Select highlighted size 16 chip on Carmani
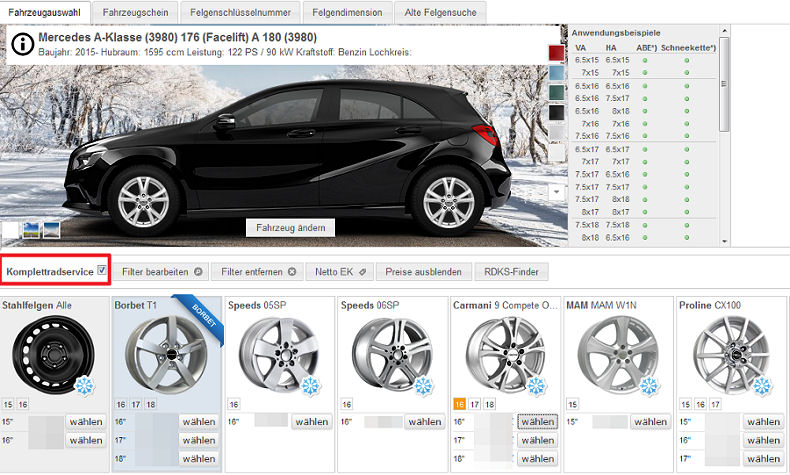The width and height of the screenshot is (790, 475). pyautogui.click(x=459, y=404)
